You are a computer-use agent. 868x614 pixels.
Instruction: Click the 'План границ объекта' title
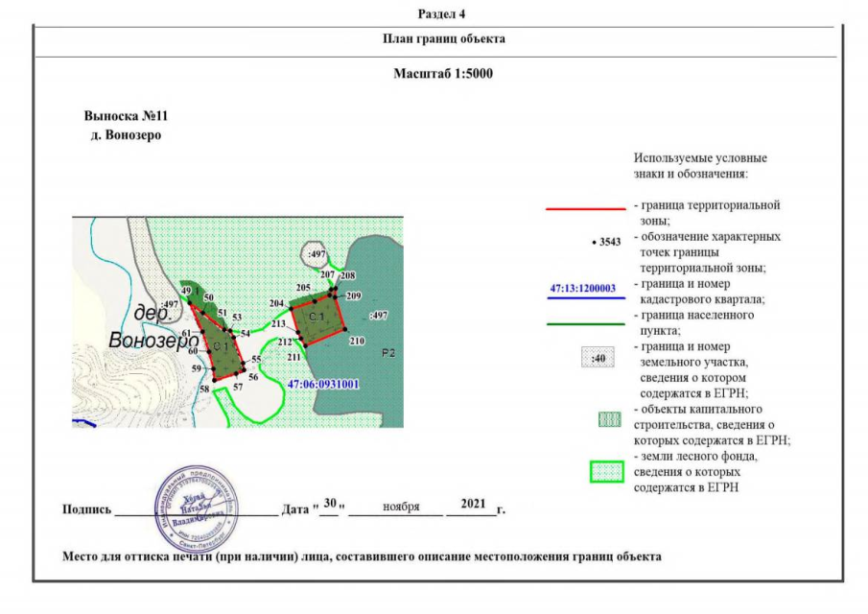coord(443,39)
